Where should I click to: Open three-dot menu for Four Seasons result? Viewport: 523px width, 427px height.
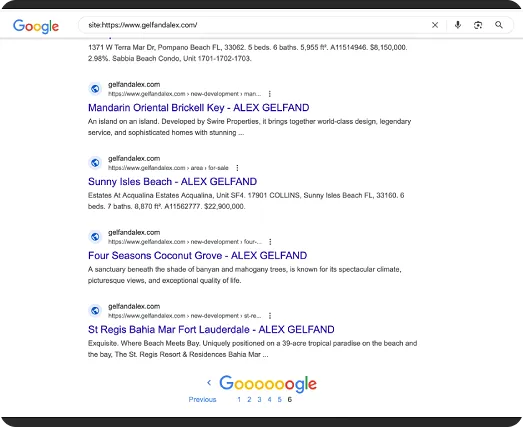pos(270,242)
